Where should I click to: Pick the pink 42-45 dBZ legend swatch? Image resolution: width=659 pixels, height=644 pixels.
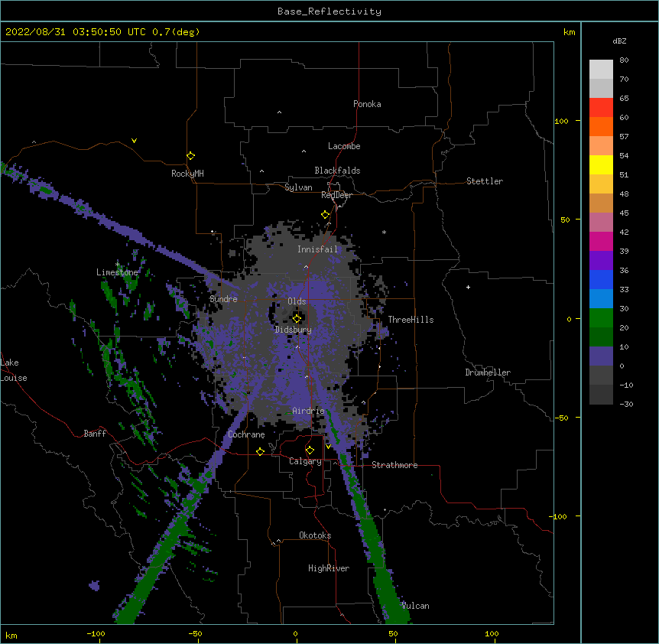(601, 223)
